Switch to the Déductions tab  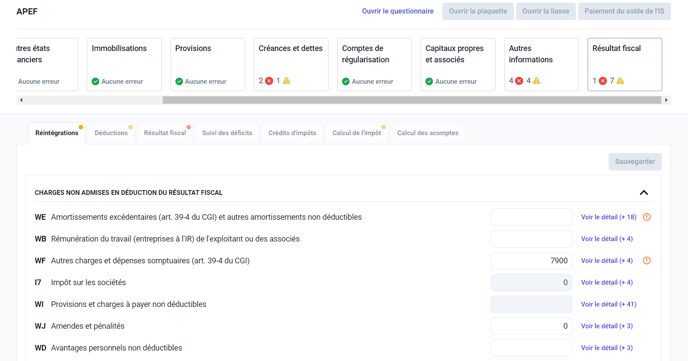pos(111,133)
